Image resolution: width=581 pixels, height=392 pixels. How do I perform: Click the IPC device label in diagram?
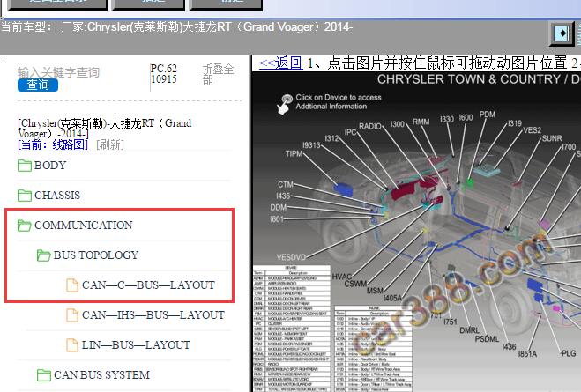coord(350,132)
